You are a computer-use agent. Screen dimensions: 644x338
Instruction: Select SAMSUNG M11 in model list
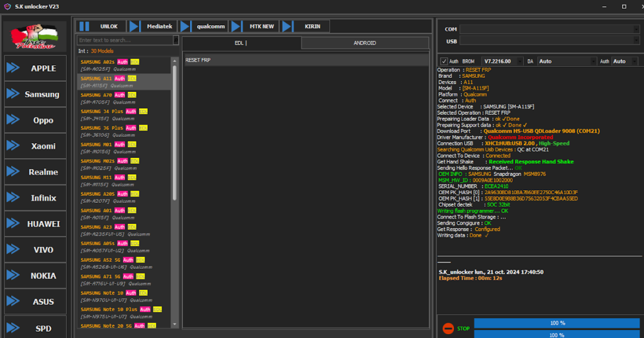click(x=124, y=181)
